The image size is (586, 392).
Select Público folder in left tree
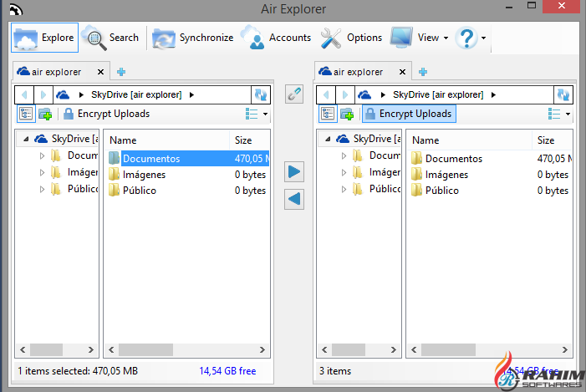click(x=74, y=189)
